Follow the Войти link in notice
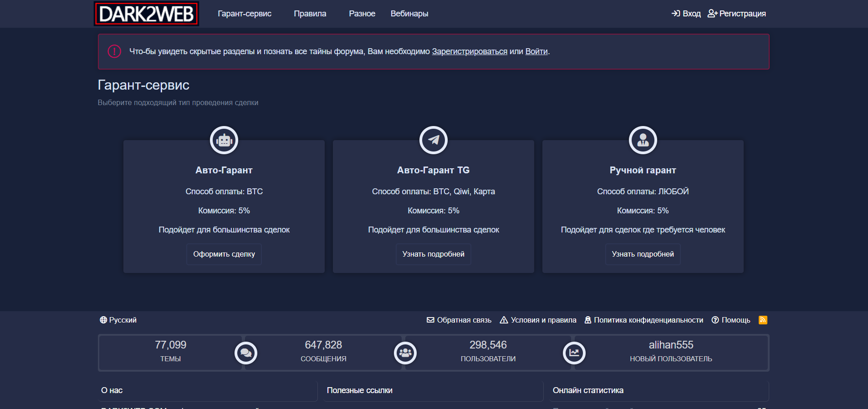 [x=536, y=51]
